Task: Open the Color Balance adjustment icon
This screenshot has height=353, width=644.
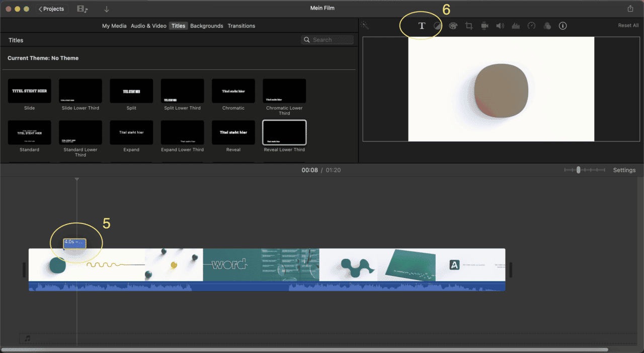Action: pos(438,26)
